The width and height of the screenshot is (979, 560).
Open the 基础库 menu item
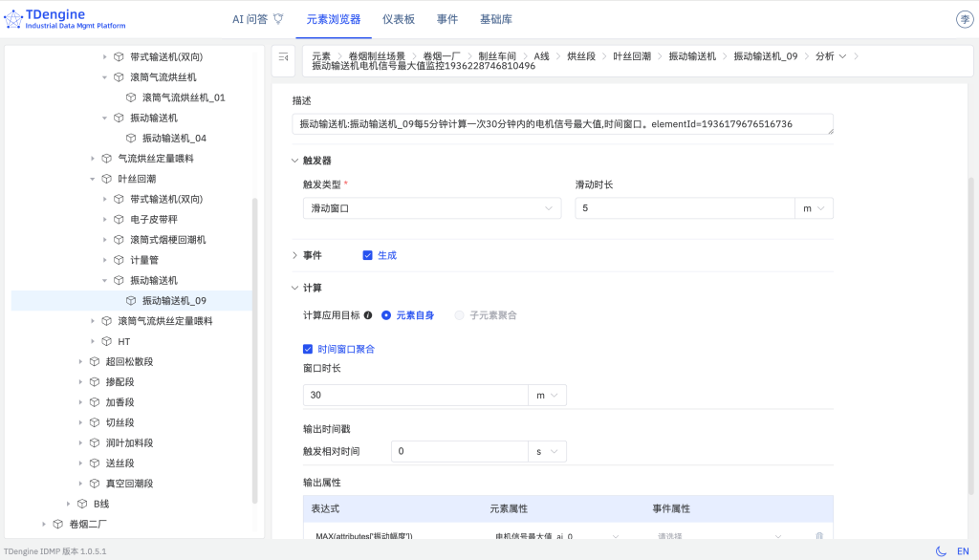click(496, 17)
